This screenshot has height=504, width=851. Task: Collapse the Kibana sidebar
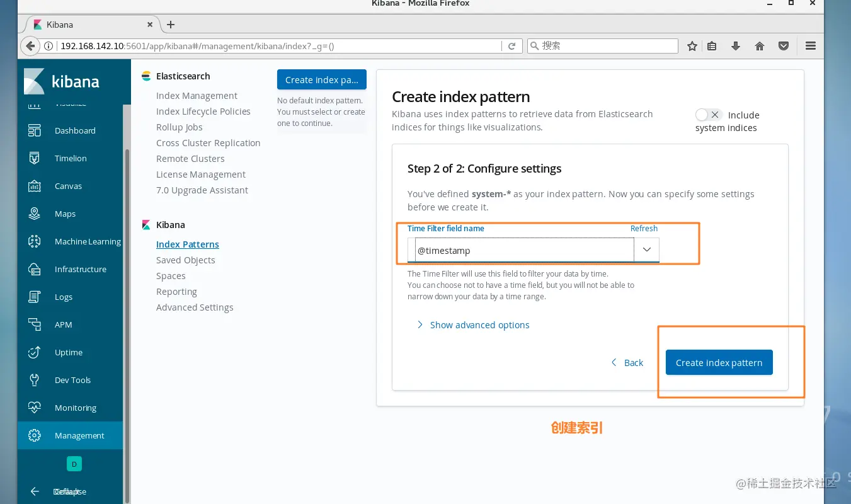pos(34,491)
